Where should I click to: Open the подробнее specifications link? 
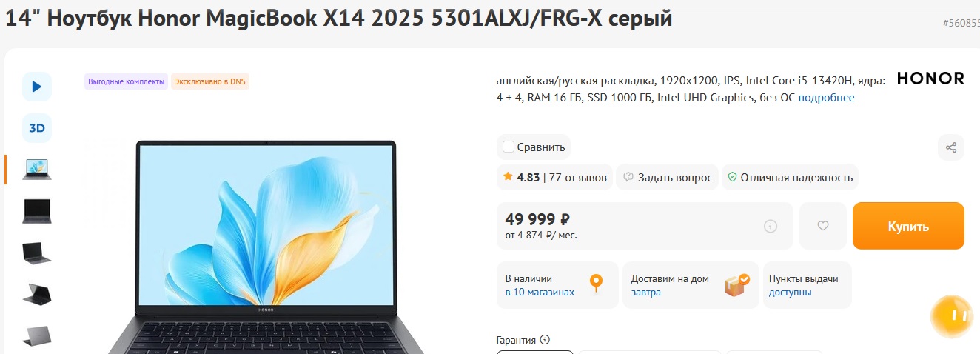[826, 98]
